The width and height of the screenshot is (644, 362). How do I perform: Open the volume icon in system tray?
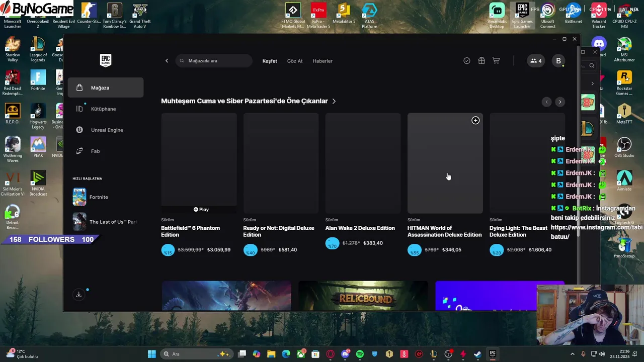pos(603,354)
